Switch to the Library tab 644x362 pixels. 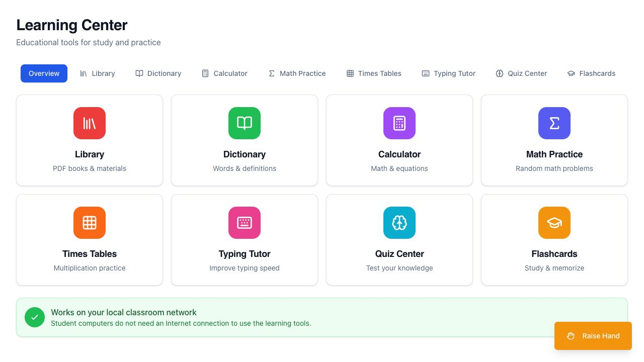tap(98, 73)
